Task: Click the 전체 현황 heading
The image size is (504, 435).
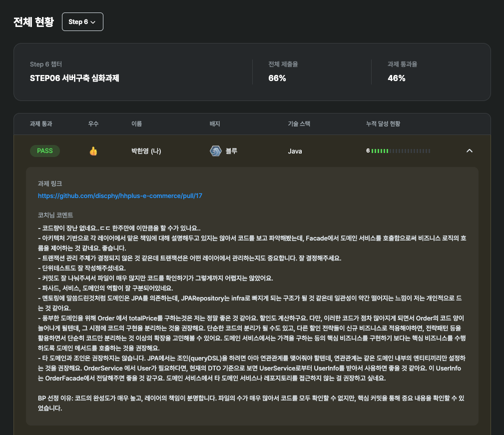Action: (33, 22)
